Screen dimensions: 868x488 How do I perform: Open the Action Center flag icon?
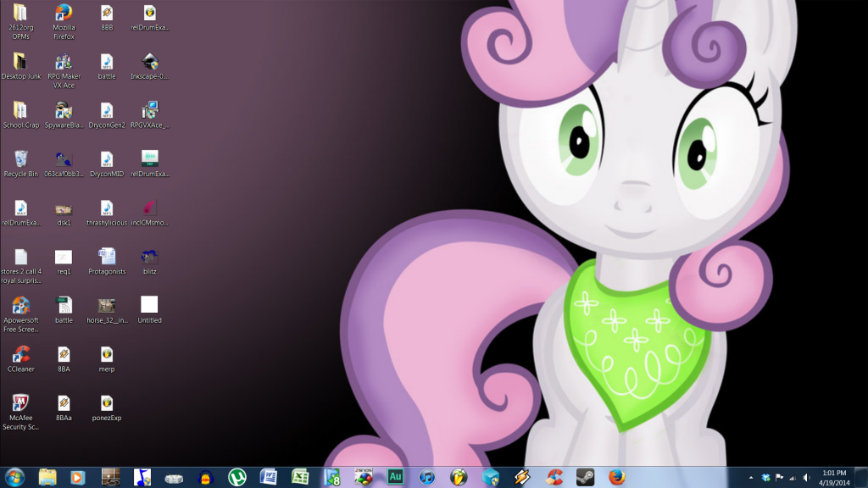pyautogui.click(x=780, y=478)
